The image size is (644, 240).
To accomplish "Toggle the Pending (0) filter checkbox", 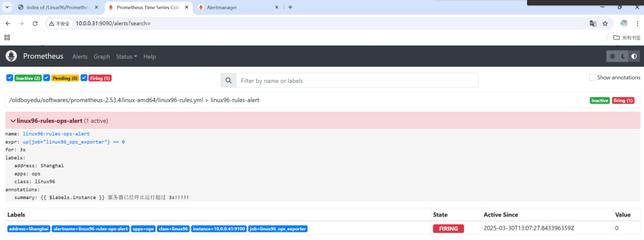I will pyautogui.click(x=46, y=78).
